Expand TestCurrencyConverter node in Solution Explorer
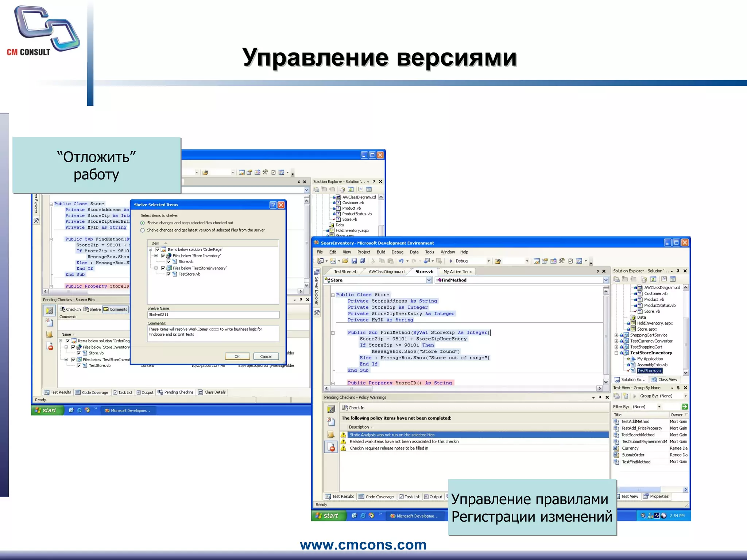 tap(616, 341)
